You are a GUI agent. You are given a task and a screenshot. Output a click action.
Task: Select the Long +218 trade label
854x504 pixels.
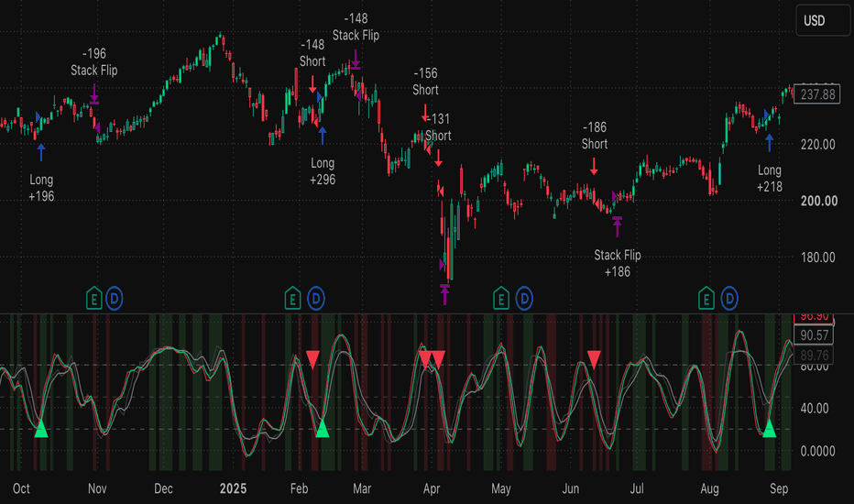(x=769, y=178)
